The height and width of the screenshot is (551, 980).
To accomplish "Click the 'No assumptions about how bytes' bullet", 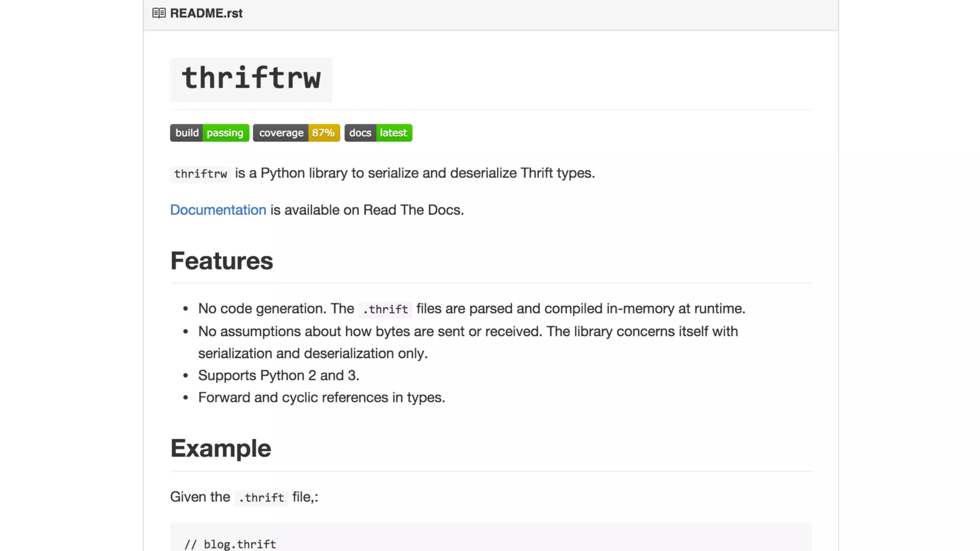I will click(x=468, y=331).
